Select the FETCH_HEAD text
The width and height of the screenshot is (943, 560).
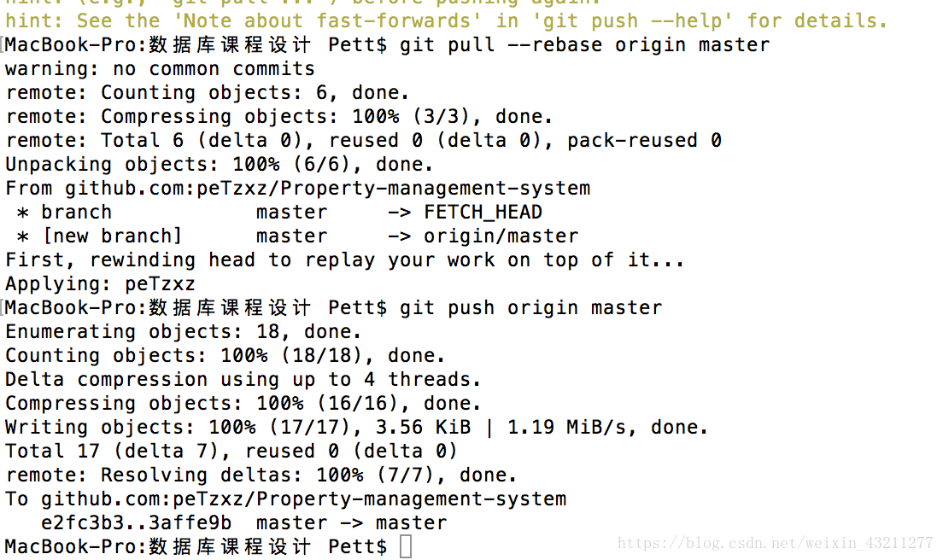[483, 212]
